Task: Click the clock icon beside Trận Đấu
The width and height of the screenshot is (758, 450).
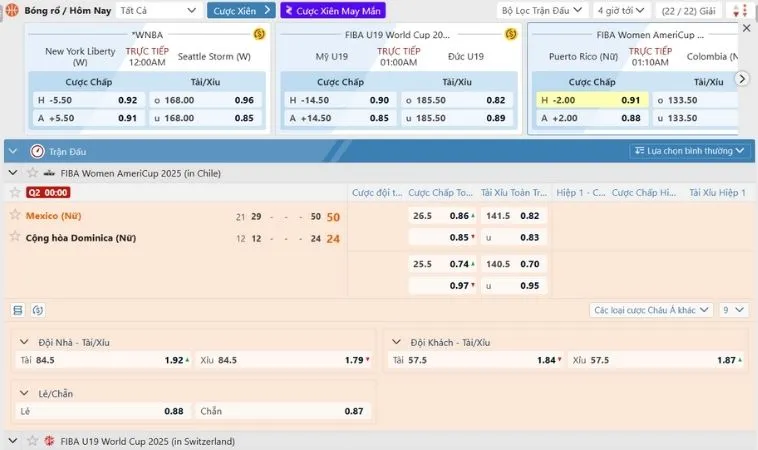Action: 37,151
